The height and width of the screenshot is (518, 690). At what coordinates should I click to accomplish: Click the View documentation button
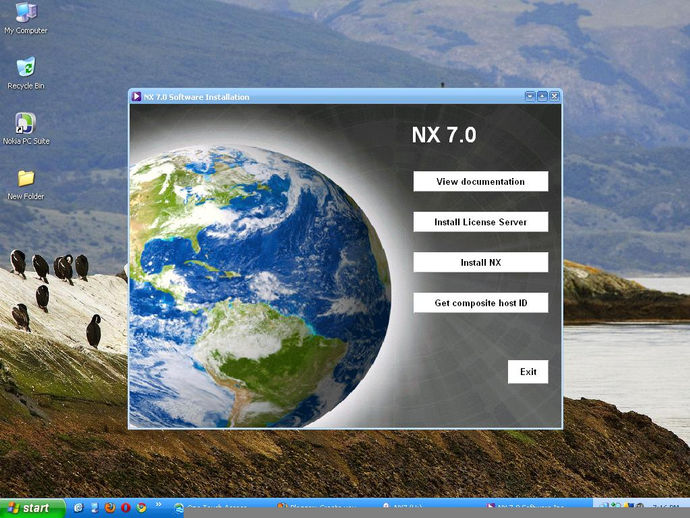[481, 181]
